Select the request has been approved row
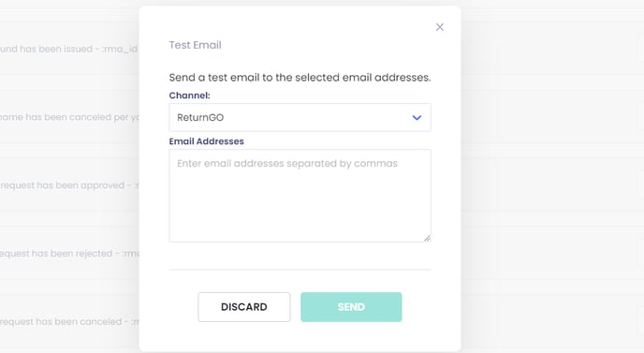 [69, 185]
